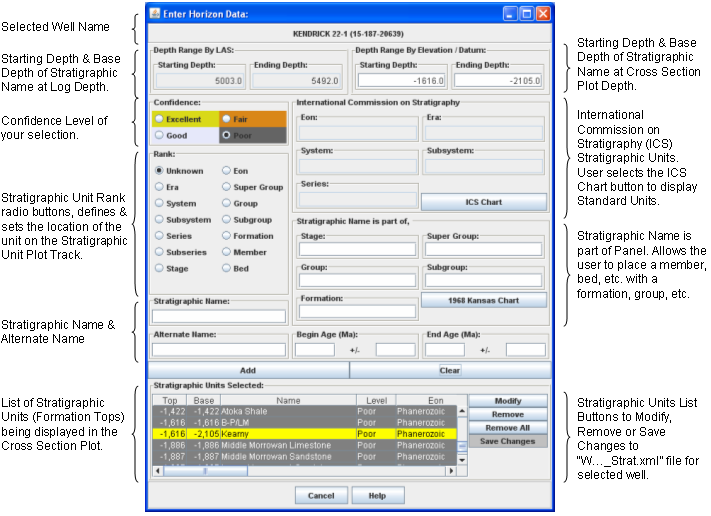Choose the Subsystem rank radio button
The image size is (711, 516).
click(159, 219)
